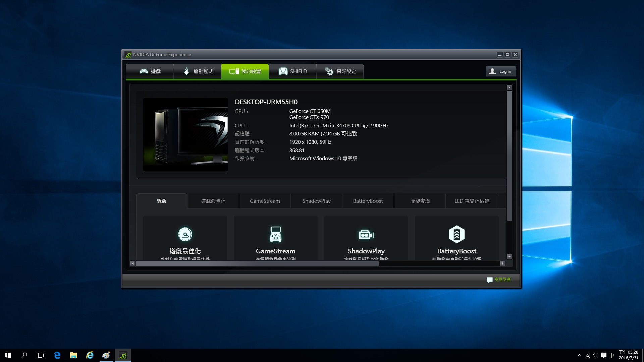
Task: Click the BatteryBoost hexagon icon
Action: coord(457,234)
